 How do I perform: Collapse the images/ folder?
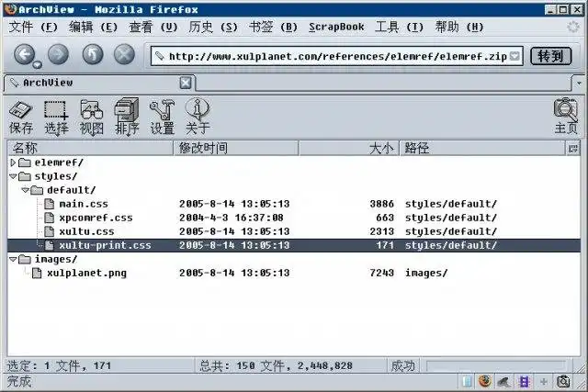point(13,259)
